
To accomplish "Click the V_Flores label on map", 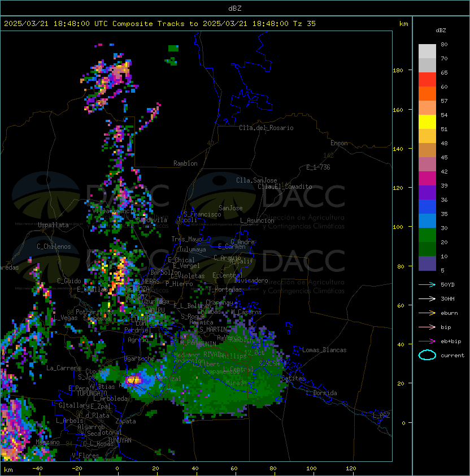I will pos(85,456).
